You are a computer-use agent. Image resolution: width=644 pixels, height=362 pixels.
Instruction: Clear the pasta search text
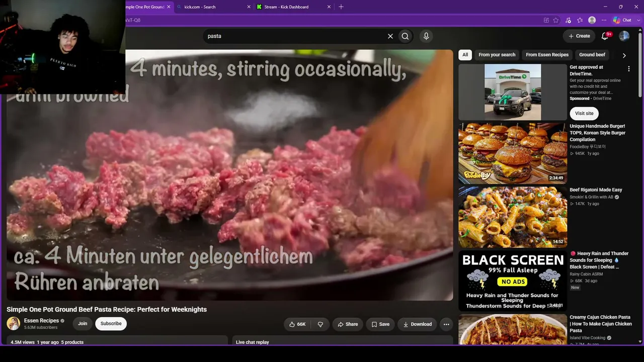(x=390, y=36)
